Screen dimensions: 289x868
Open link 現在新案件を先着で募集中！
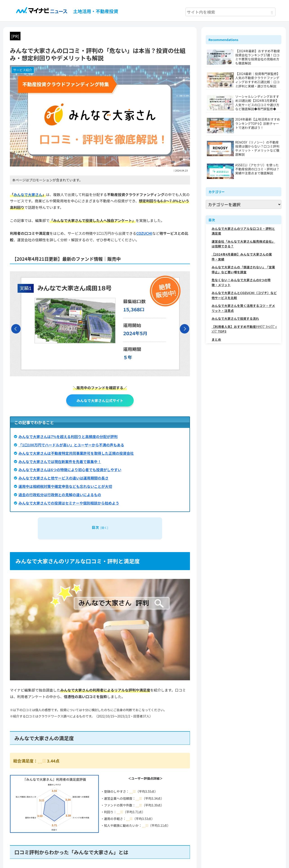pos(60,462)
